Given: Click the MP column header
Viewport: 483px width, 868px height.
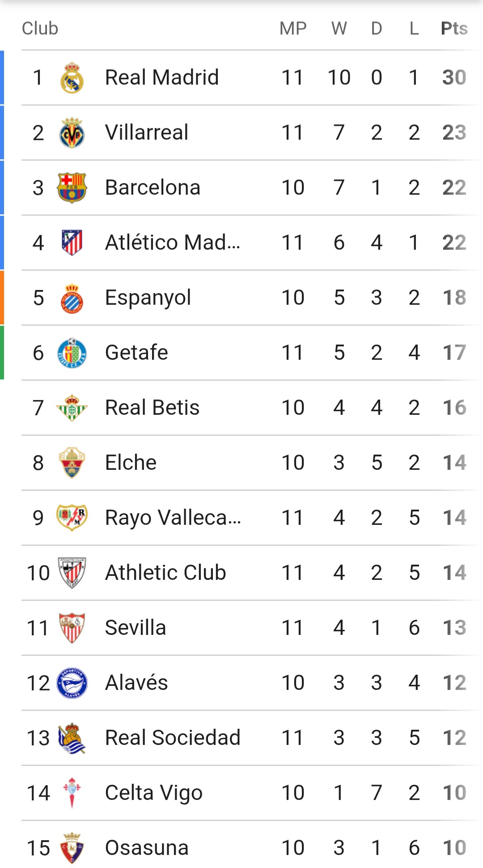Looking at the screenshot, I should click(293, 29).
